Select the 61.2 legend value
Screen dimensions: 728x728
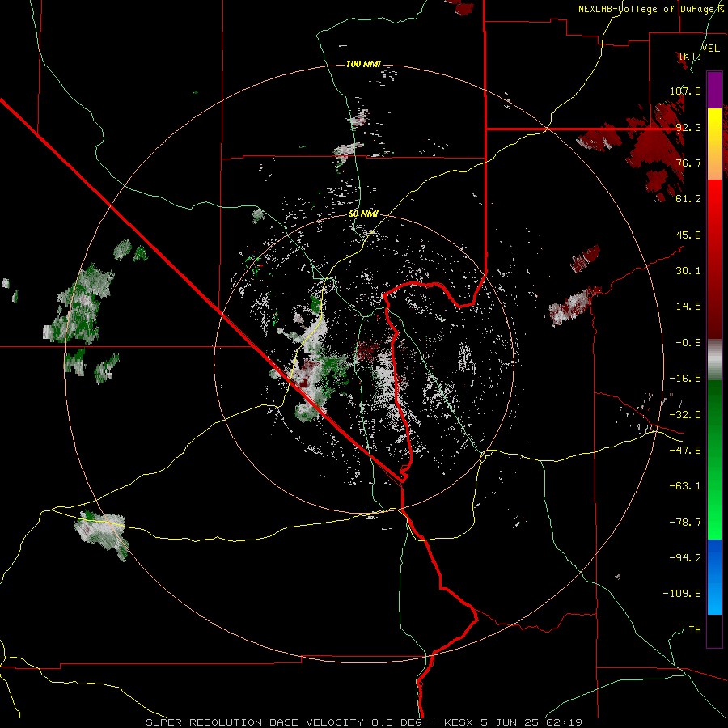click(x=688, y=199)
